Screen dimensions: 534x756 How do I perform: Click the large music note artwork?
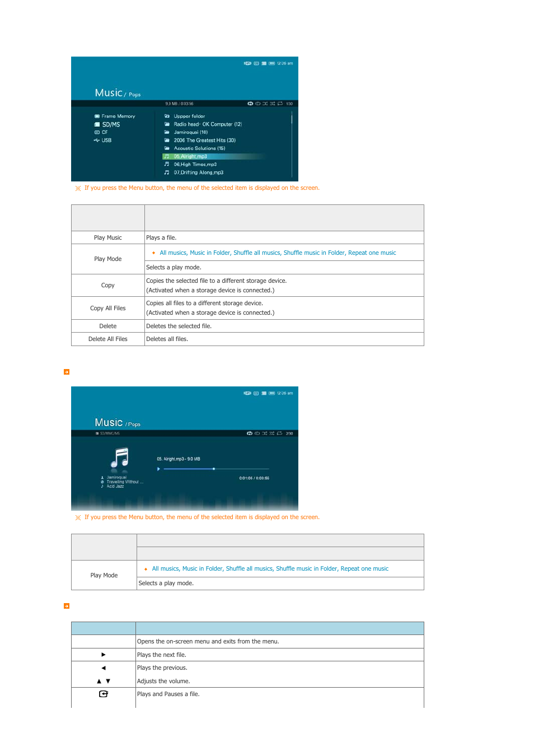(120, 458)
